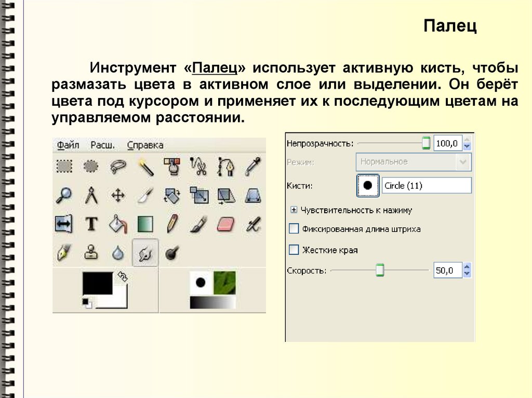
Task: Select the Rotate tool
Action: pyautogui.click(x=172, y=196)
